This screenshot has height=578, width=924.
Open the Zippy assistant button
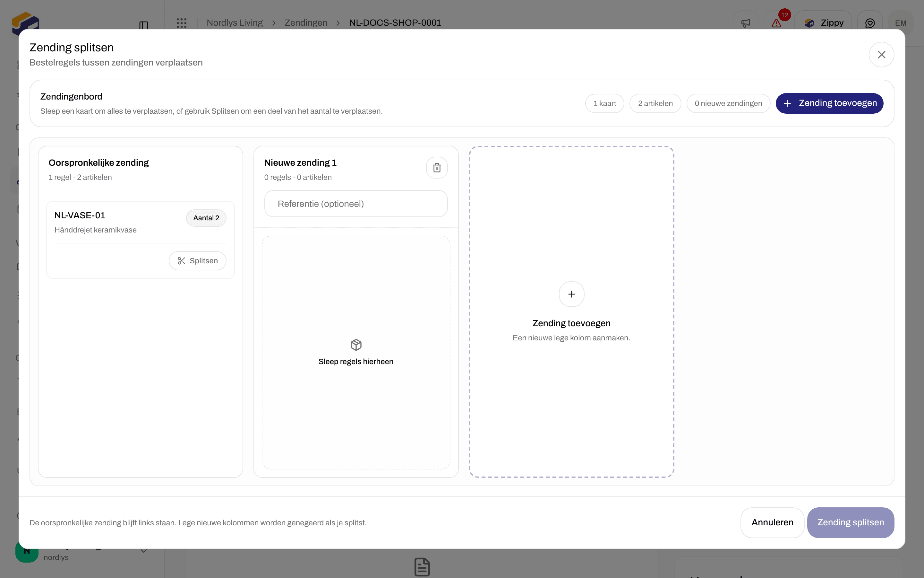pyautogui.click(x=823, y=23)
